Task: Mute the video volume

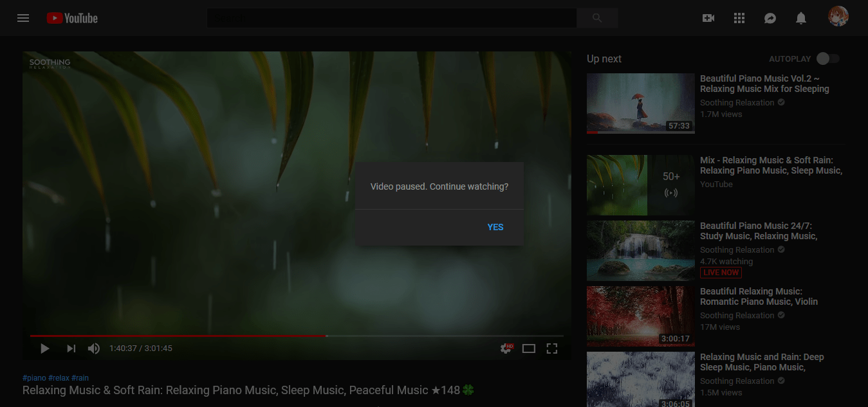Action: pyautogui.click(x=93, y=348)
